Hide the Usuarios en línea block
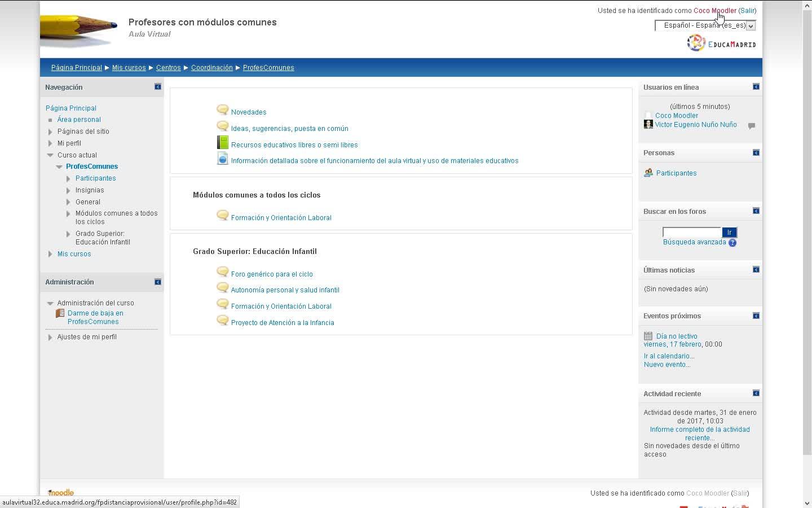Screen dimensions: 812x508 point(756,86)
